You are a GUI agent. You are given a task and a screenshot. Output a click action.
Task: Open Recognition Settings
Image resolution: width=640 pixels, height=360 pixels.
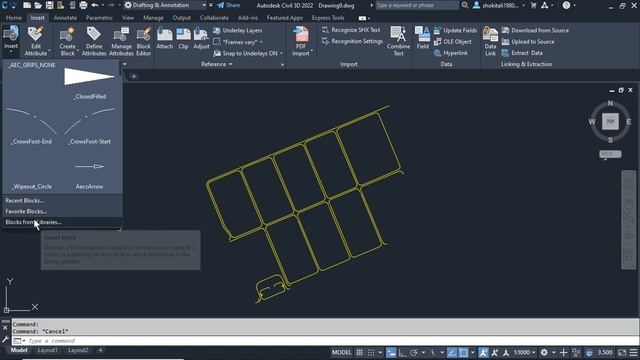[x=352, y=41]
